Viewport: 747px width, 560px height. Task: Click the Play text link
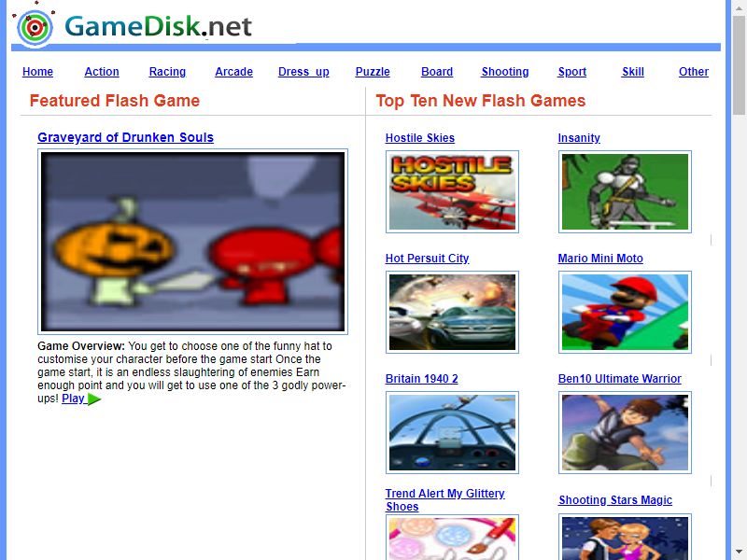(73, 399)
